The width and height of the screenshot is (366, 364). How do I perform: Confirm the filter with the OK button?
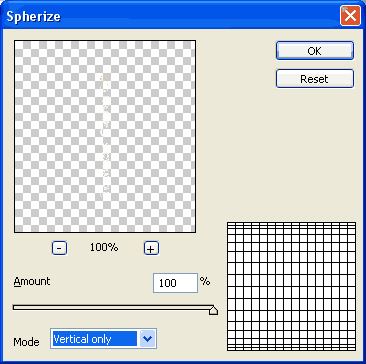tap(315, 51)
